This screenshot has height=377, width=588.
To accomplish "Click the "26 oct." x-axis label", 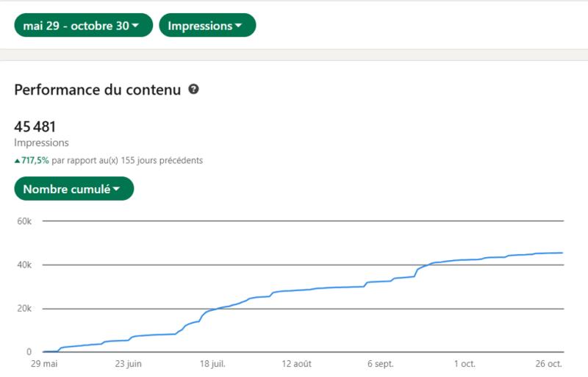I will (x=548, y=364).
